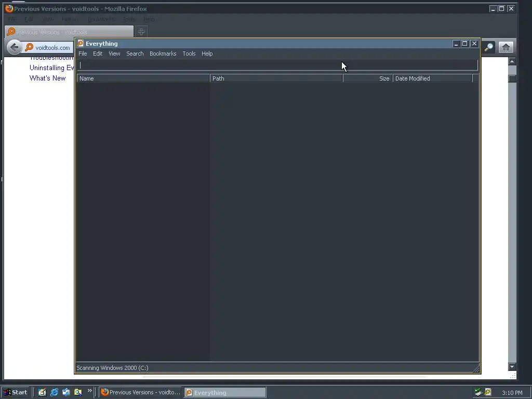Click Firefox page scrollbar up arrow
Image resolution: width=532 pixels, height=399 pixels.
512,61
